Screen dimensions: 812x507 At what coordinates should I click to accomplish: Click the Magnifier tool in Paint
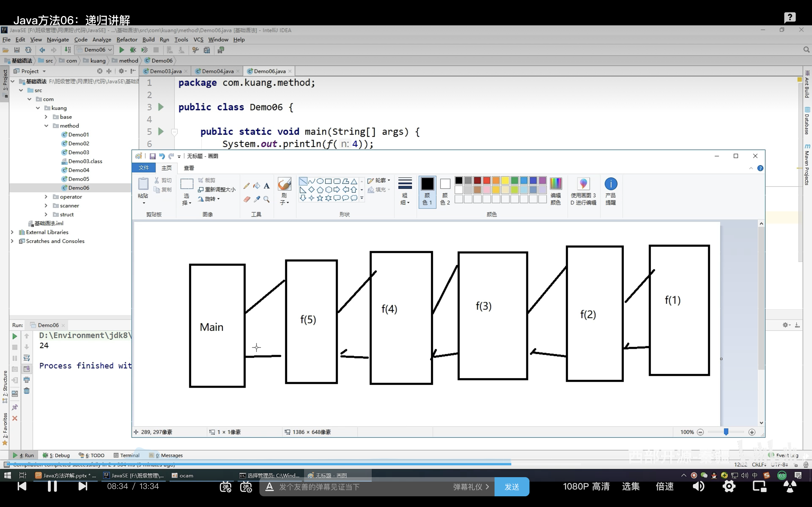click(267, 199)
